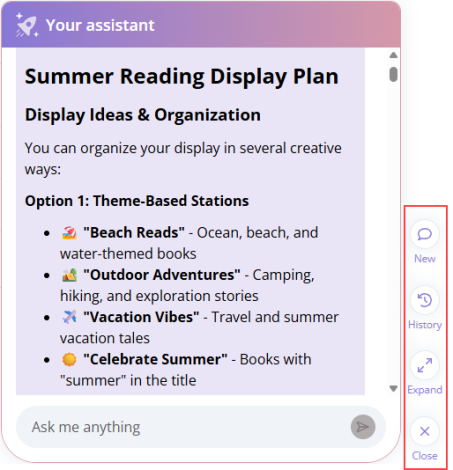The image size is (453, 470).
Task: Click the beach umbrella emoji
Action: 69,233
